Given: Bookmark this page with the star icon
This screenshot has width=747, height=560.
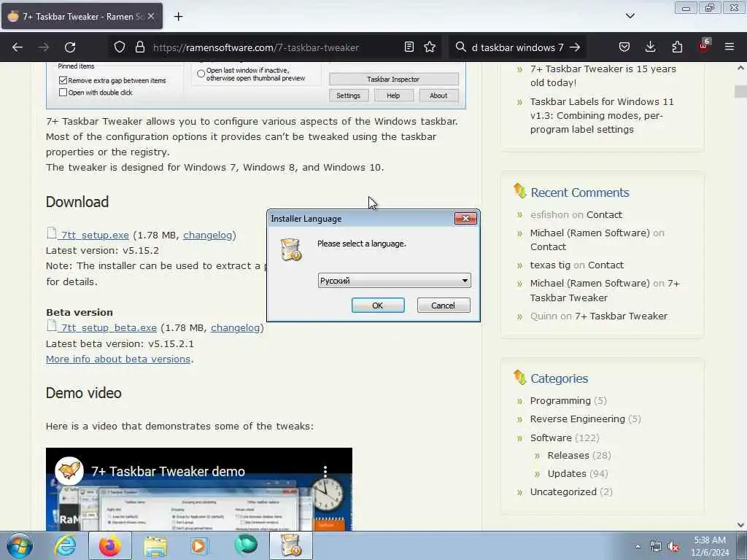Looking at the screenshot, I should (430, 47).
